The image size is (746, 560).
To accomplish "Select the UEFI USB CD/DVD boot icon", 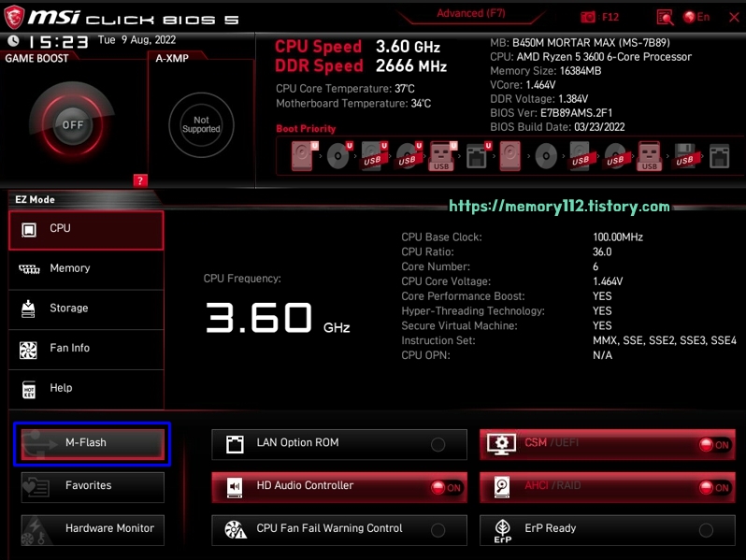I will pos(409,155).
